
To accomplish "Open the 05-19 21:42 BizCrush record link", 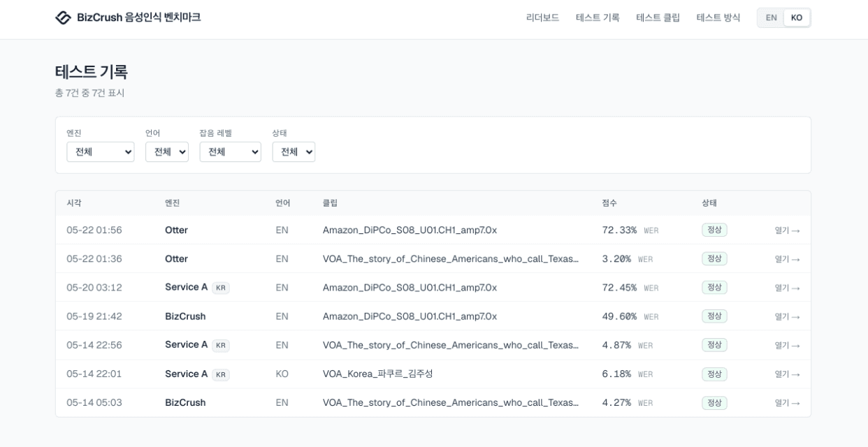I will coord(787,316).
